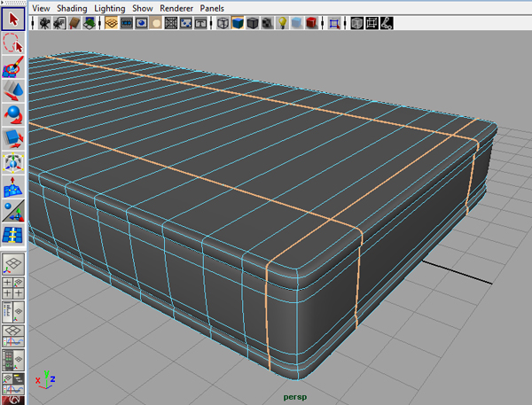Switch to Persp/Graph Editor layout
Viewport: 532px width, 405px height.
coord(13,336)
